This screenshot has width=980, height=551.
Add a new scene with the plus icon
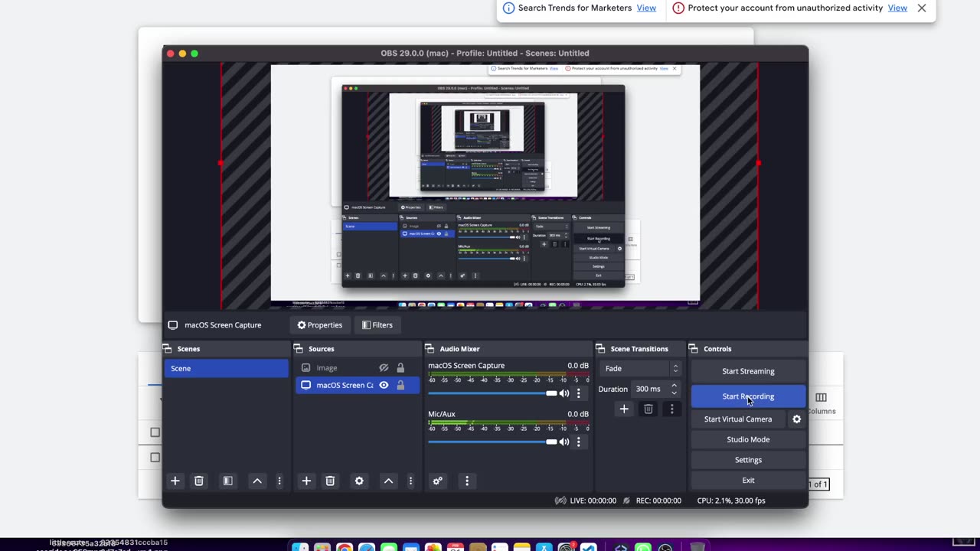click(x=175, y=481)
